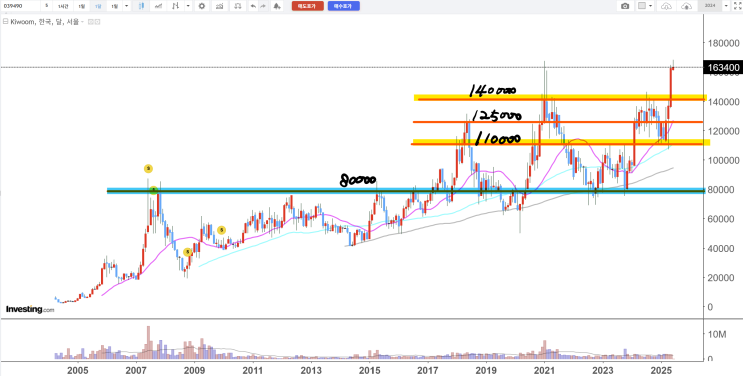The height and width of the screenshot is (376, 743).
Task: Click the cloud upload save icon
Action: coord(686,6)
